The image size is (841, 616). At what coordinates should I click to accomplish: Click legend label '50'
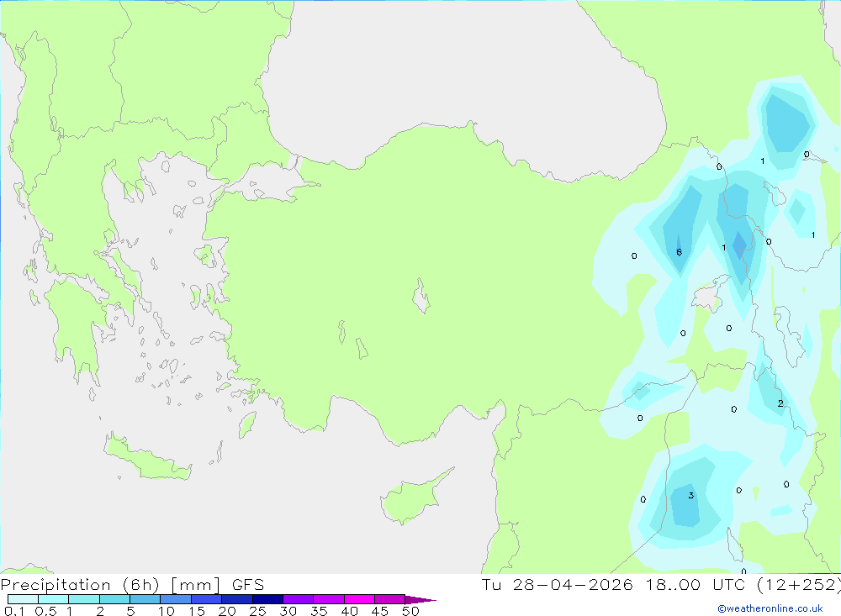pyautogui.click(x=410, y=611)
